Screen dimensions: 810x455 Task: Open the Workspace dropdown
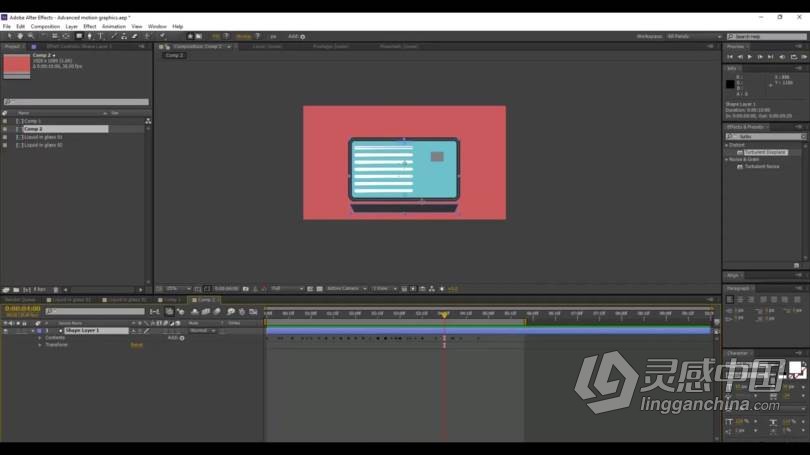click(692, 36)
